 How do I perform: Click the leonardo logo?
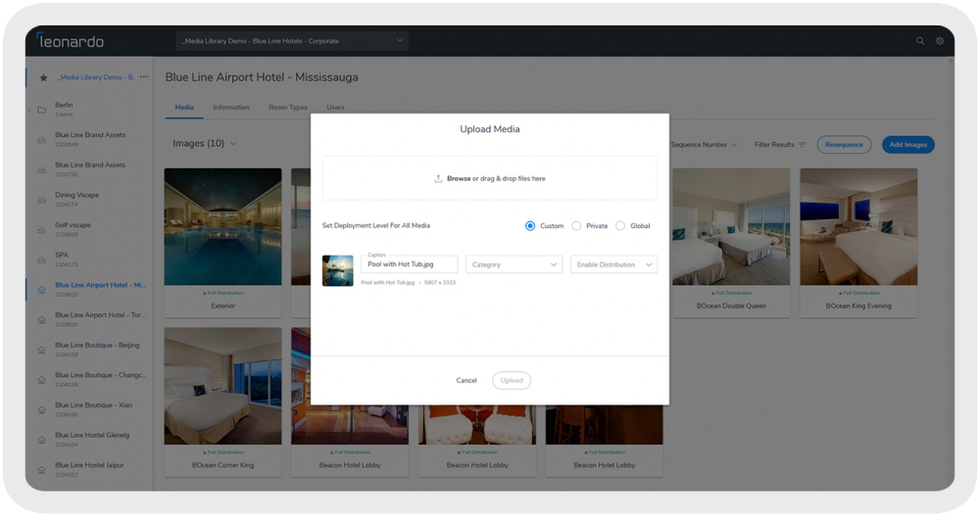(x=70, y=40)
